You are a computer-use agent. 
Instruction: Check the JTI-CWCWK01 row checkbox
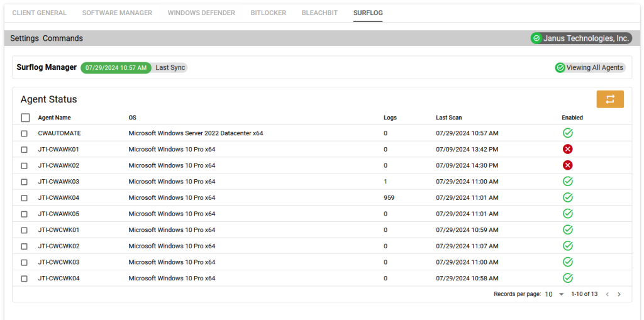point(25,230)
